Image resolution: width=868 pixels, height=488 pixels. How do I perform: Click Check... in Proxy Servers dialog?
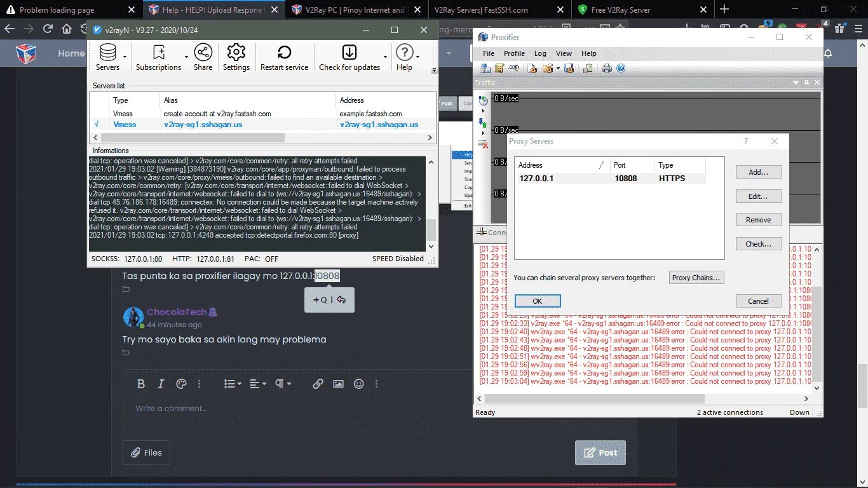click(759, 244)
